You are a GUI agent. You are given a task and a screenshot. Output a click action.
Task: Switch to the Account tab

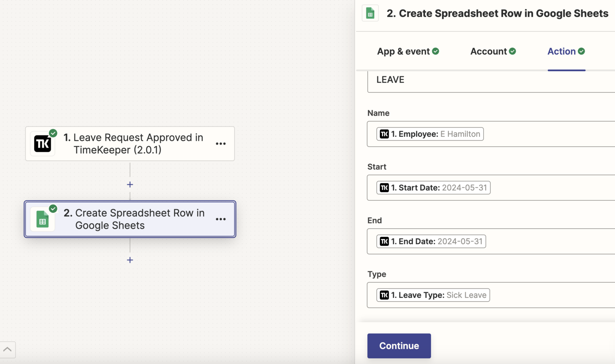point(493,52)
